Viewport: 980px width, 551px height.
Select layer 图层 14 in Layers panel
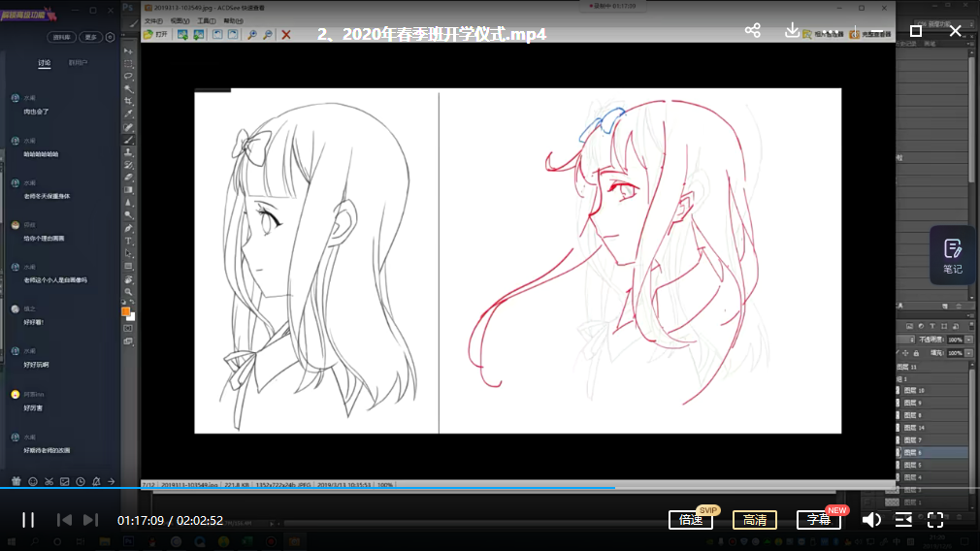tap(931, 428)
